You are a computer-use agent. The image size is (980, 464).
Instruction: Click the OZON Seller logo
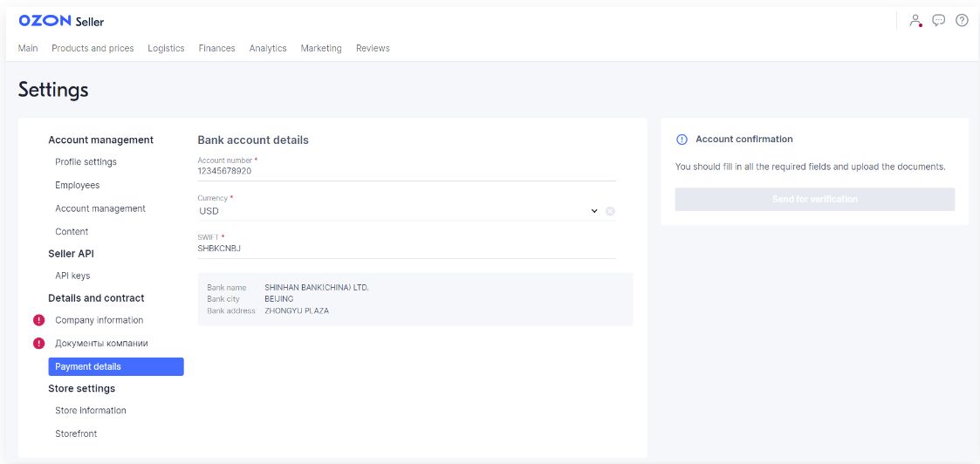coord(61,21)
